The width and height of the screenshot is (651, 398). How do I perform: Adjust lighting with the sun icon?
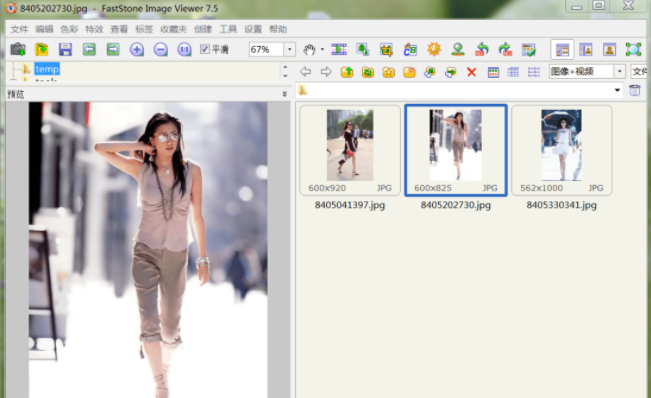434,49
